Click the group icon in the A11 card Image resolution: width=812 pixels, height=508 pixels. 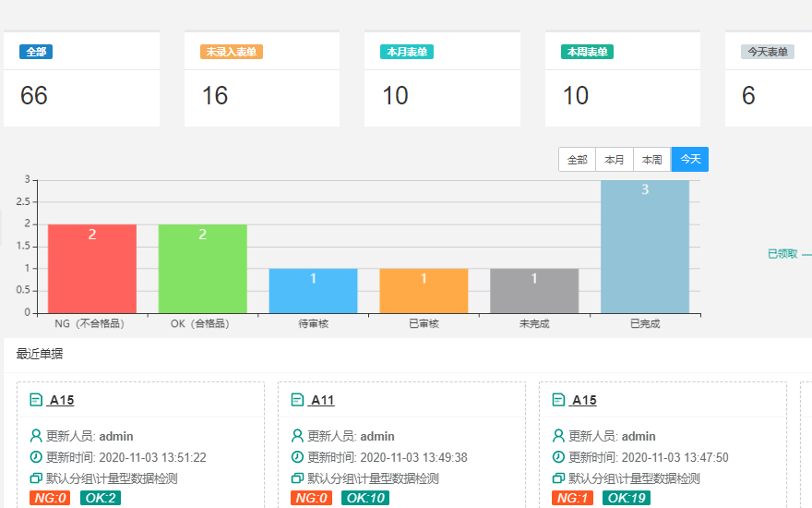click(298, 478)
